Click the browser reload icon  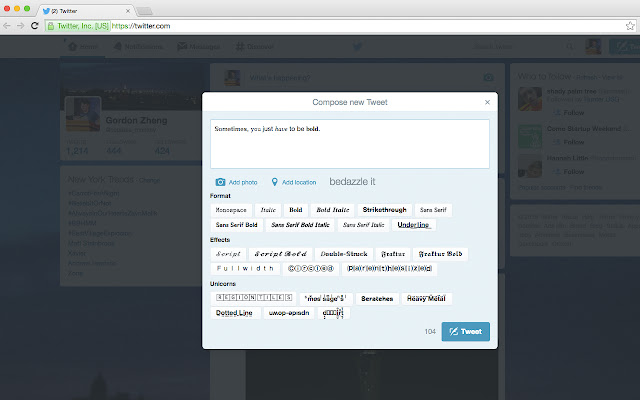[x=35, y=26]
